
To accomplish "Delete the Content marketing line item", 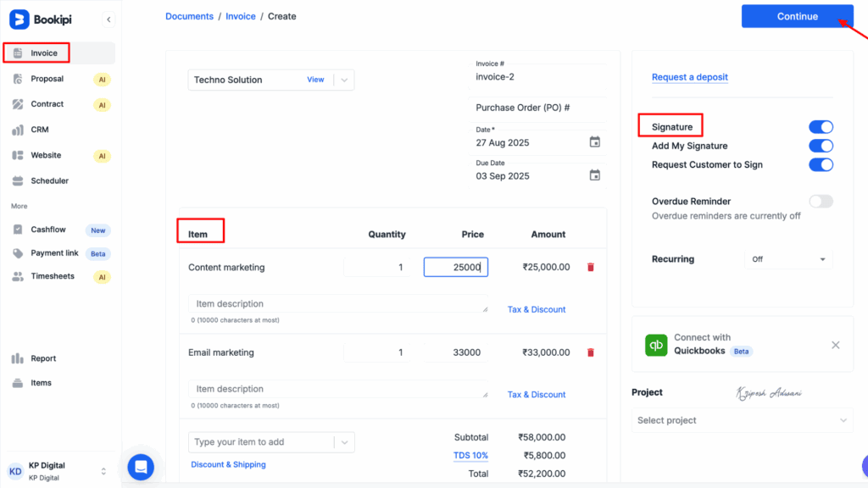I will coord(591,267).
